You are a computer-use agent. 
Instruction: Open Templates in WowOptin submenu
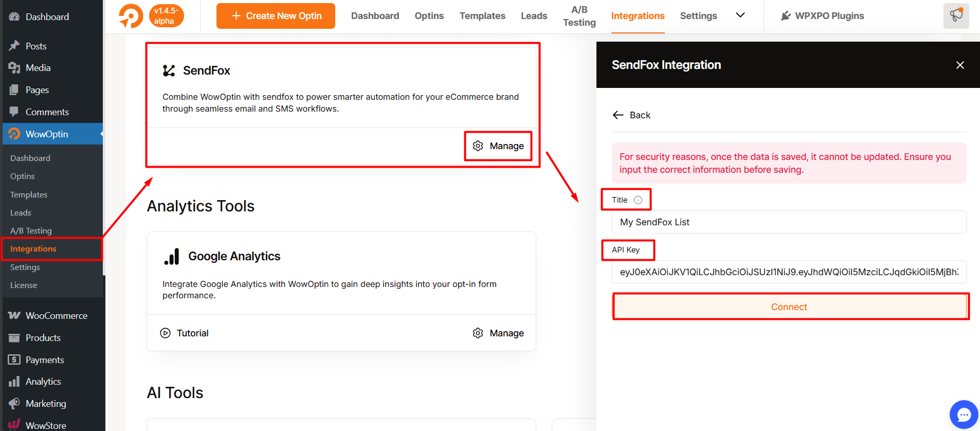tap(29, 194)
